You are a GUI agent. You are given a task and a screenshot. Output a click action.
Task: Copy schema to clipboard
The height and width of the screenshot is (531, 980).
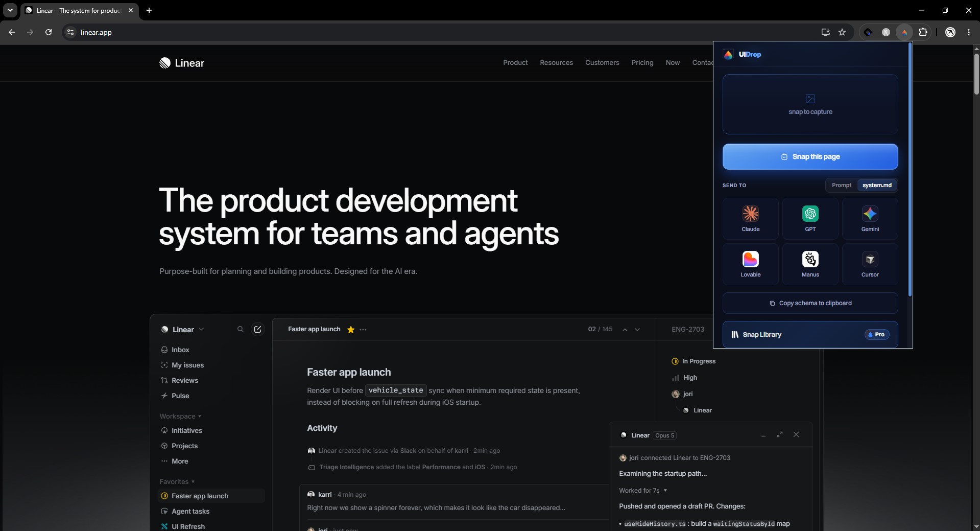point(810,303)
